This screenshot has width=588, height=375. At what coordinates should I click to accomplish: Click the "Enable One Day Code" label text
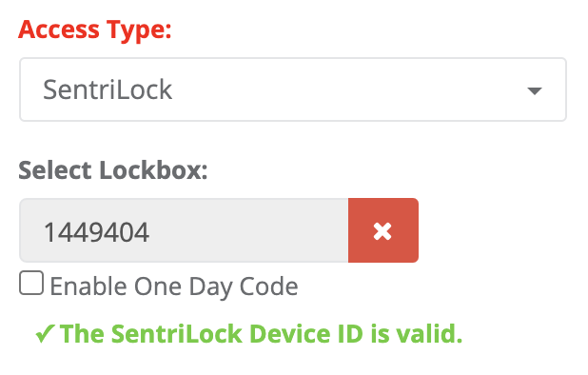pos(174,286)
